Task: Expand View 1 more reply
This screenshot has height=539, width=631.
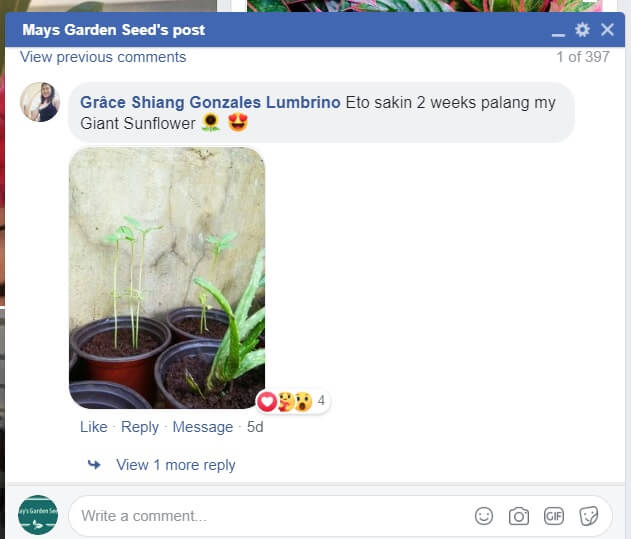Action: click(175, 465)
